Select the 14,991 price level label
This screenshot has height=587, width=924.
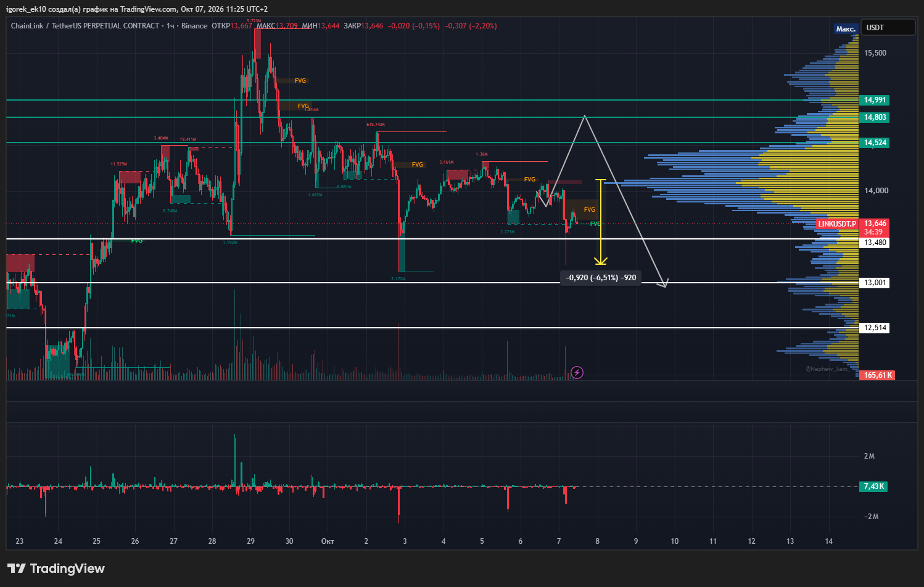click(x=875, y=100)
